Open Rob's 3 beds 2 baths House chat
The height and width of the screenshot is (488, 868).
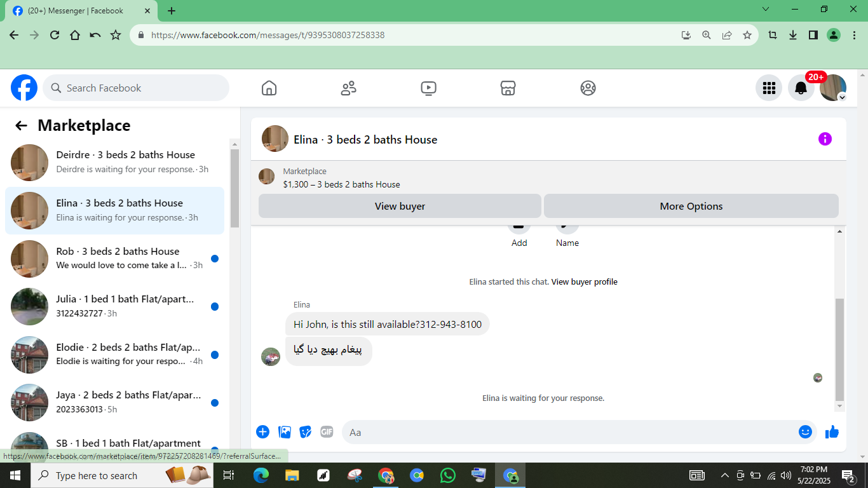(114, 258)
